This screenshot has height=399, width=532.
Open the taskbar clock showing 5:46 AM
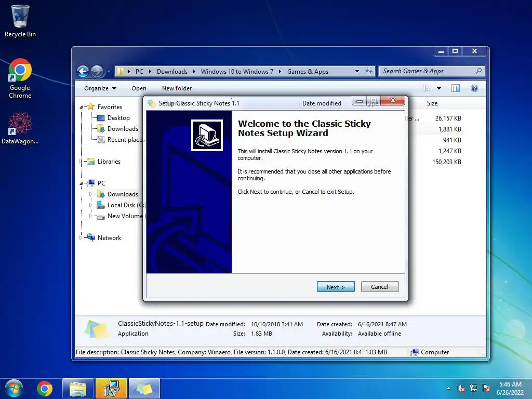point(510,389)
